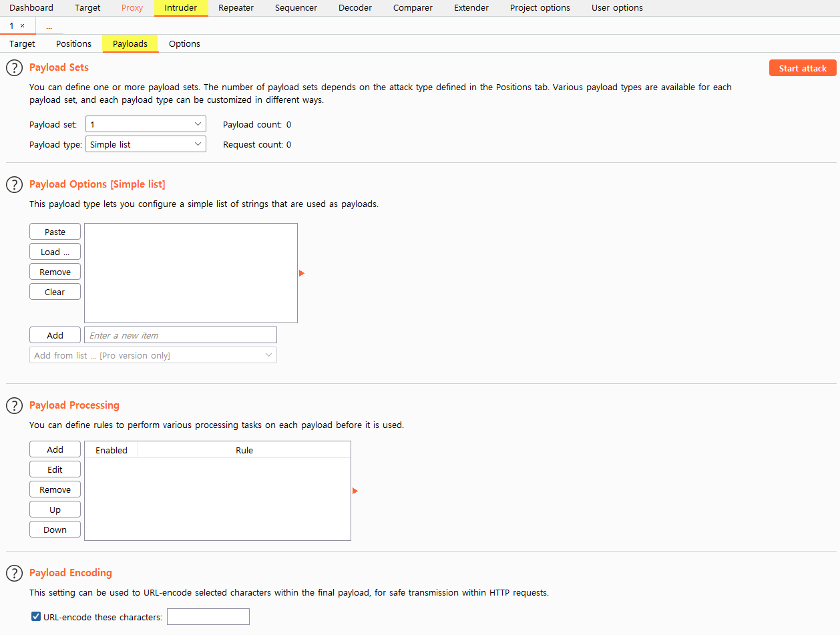This screenshot has height=635, width=840.
Task: Click orange arrow beside payload list box
Action: pyautogui.click(x=302, y=273)
